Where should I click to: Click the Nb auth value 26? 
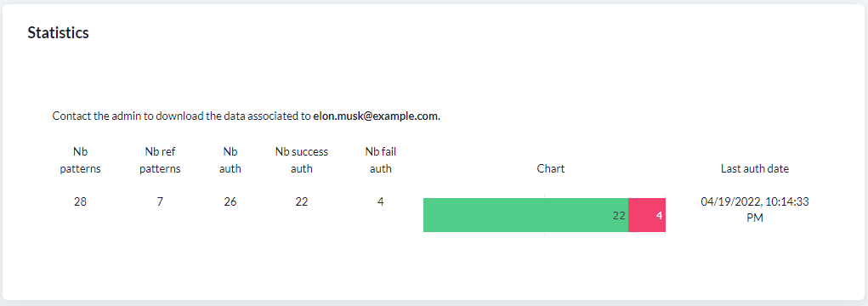tap(230, 202)
